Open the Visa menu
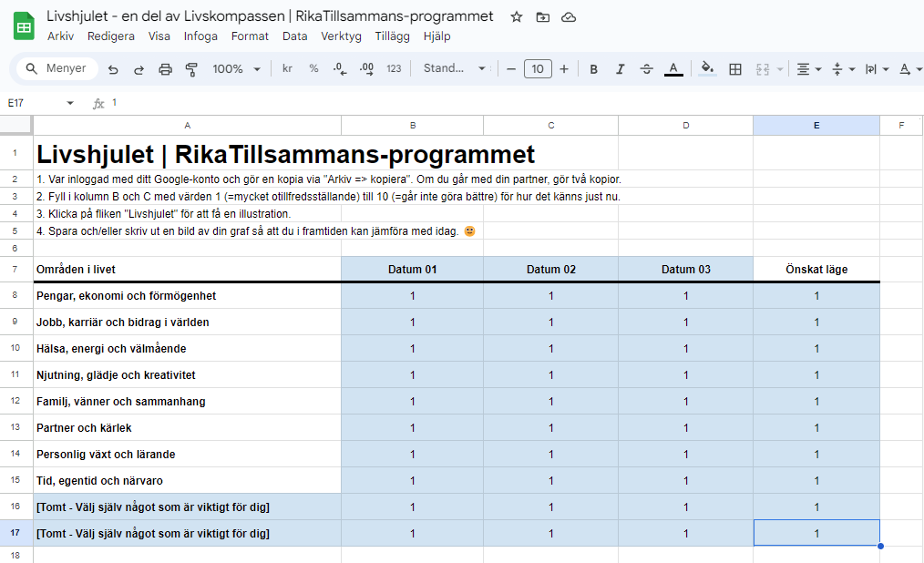Viewport: 924px width, 563px height. pyautogui.click(x=159, y=36)
